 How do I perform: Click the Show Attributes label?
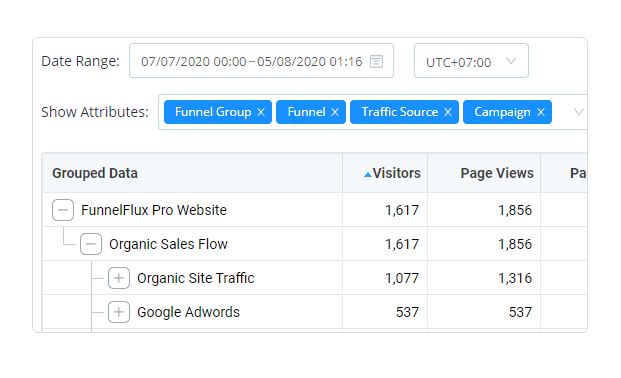(x=95, y=112)
